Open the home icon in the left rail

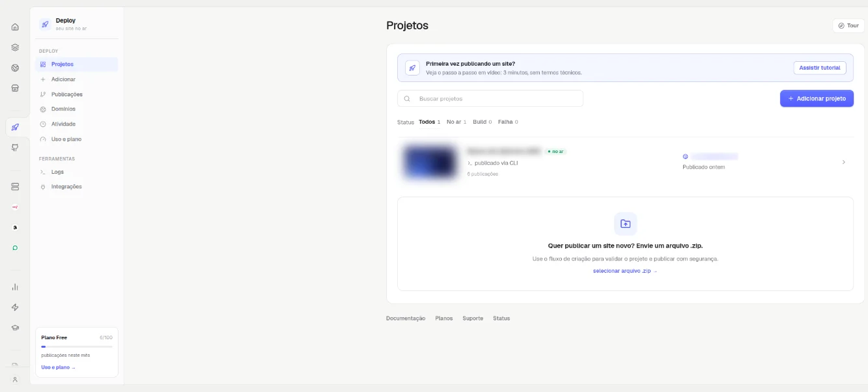click(15, 27)
